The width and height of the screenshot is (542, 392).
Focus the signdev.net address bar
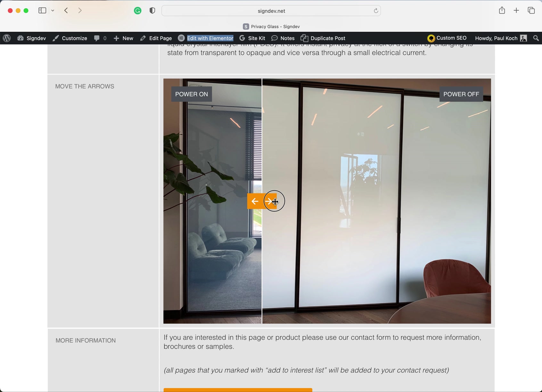271,11
